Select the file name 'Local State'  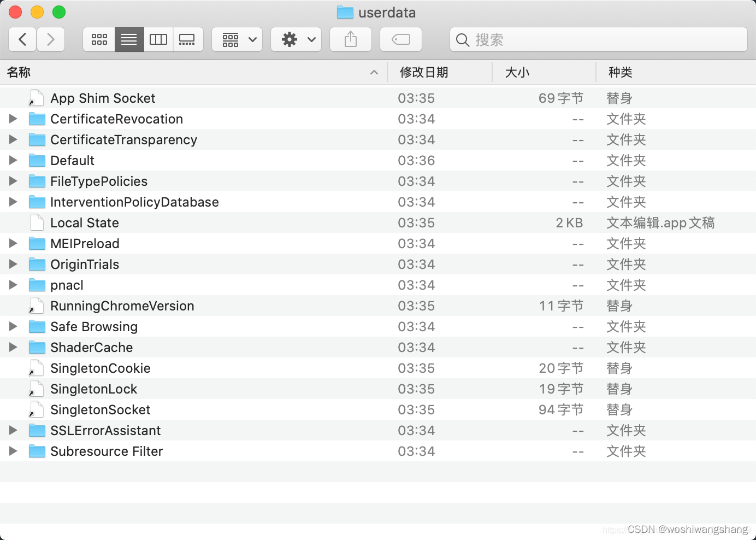(85, 223)
